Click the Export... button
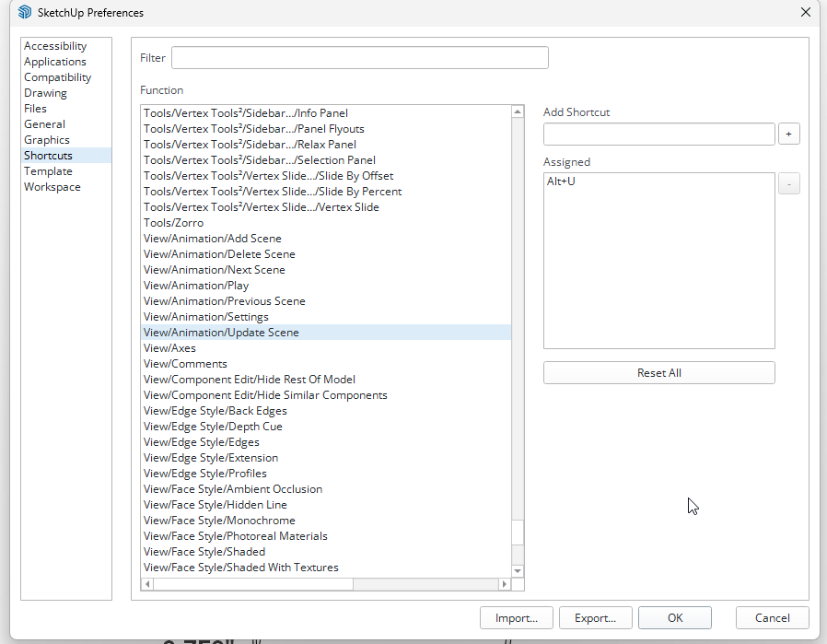This screenshot has height=644, width=827. tap(596, 617)
